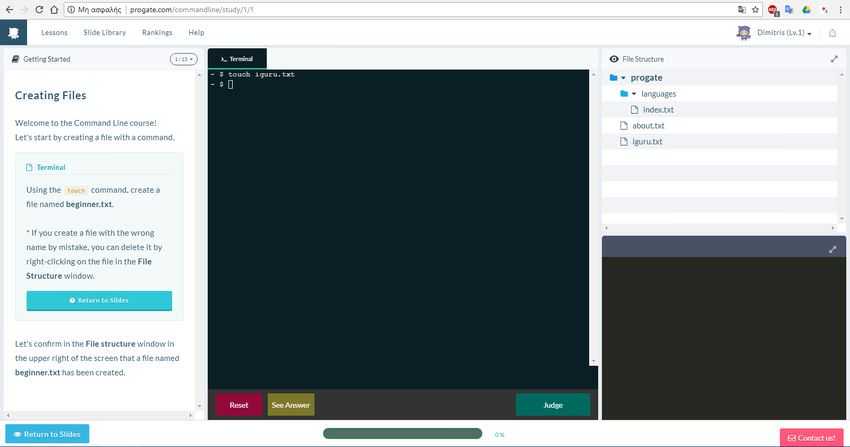Click the Contact us button

(x=812, y=437)
